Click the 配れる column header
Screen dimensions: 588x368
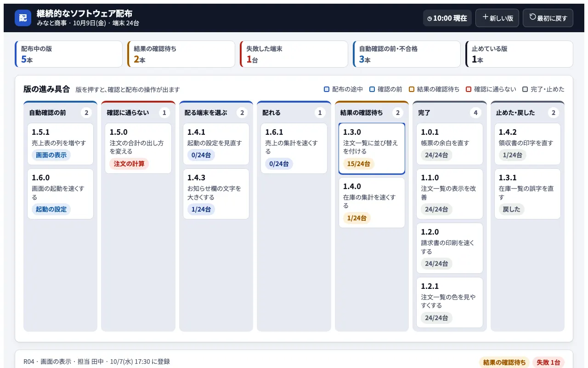coord(294,113)
